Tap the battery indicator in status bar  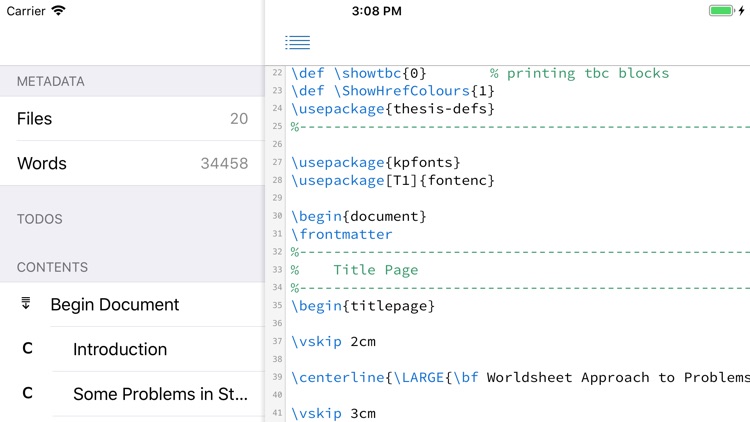point(721,11)
